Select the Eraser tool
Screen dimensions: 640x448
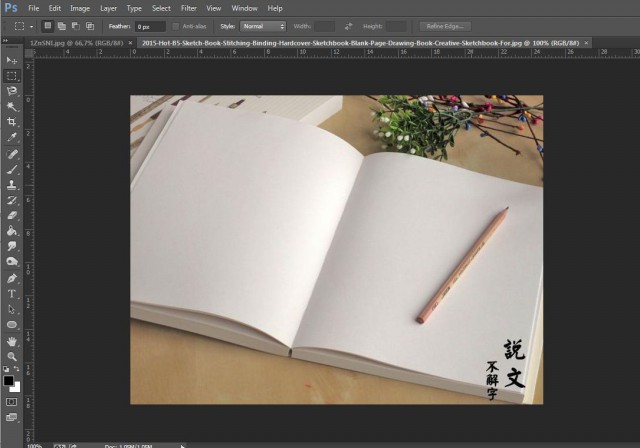point(11,215)
